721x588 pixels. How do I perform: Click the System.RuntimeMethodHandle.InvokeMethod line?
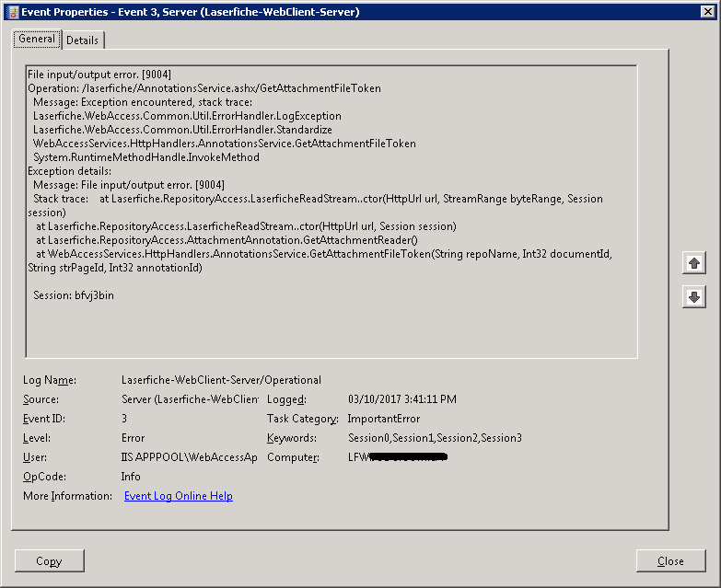(x=146, y=157)
